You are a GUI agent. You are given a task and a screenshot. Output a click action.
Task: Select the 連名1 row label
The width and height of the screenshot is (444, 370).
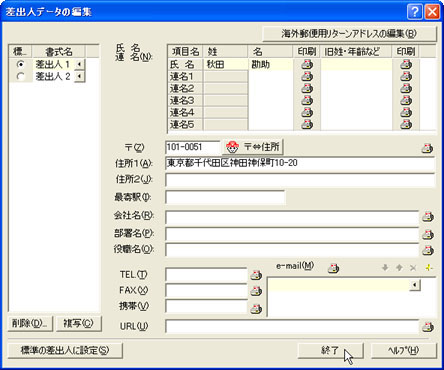coord(185,76)
